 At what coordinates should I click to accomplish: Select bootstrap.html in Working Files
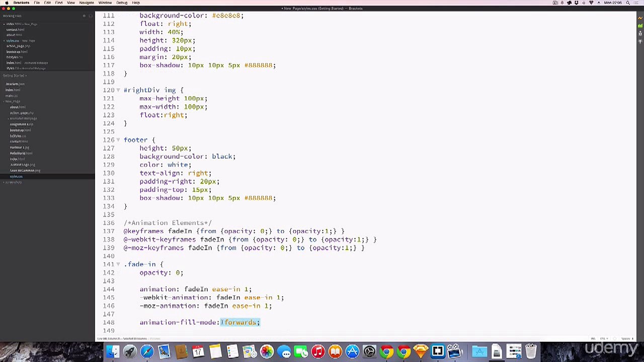[x=17, y=52]
